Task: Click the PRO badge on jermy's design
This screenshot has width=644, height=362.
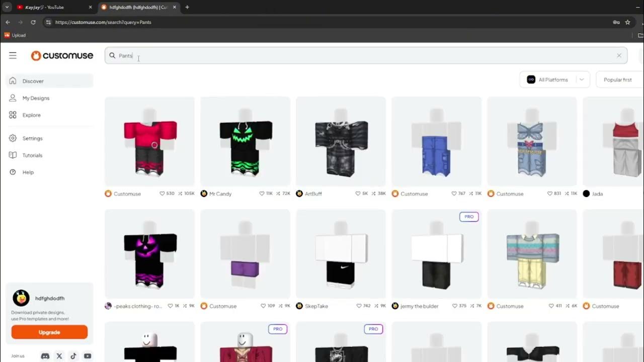Action: point(469,217)
